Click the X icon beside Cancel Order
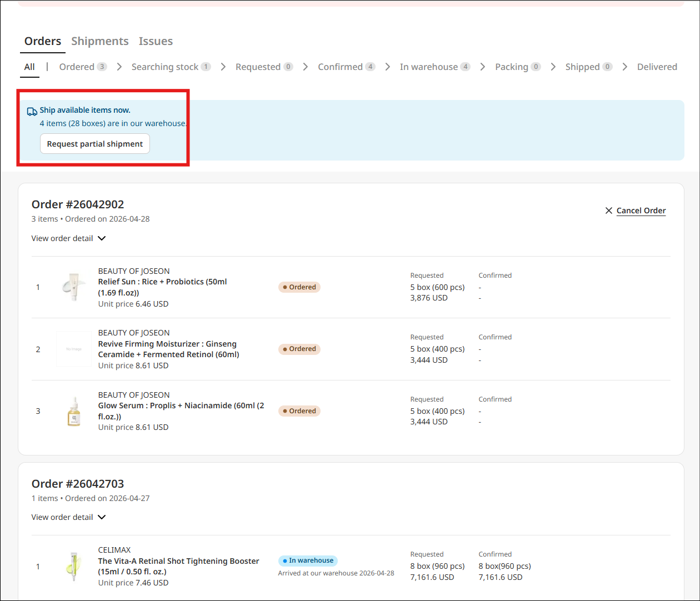700x601 pixels. (609, 211)
